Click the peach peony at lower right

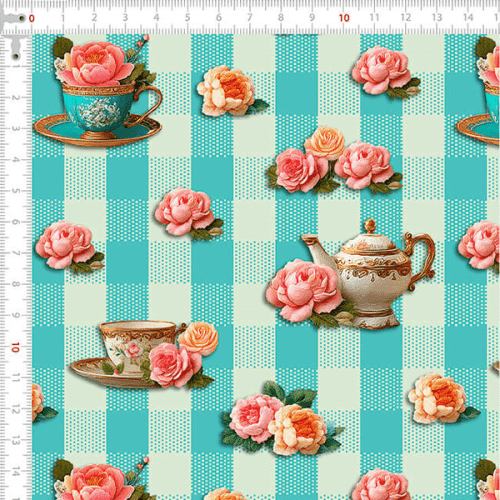(442, 398)
